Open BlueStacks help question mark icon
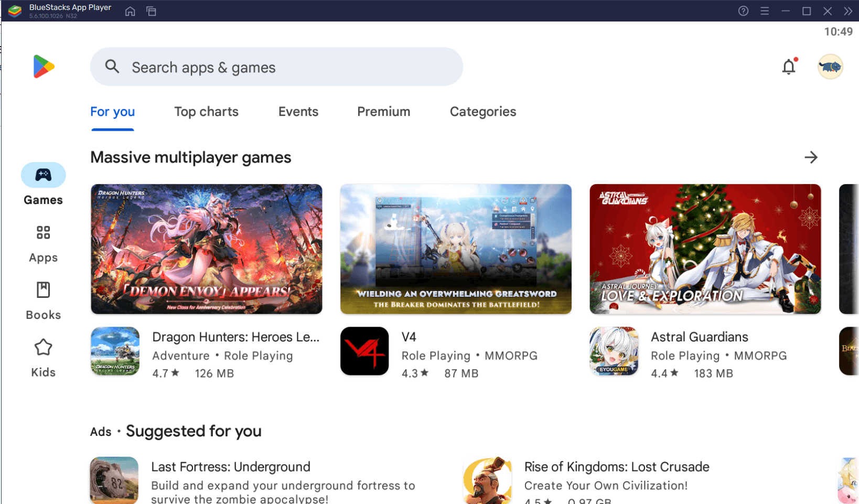The width and height of the screenshot is (859, 504). click(x=743, y=11)
